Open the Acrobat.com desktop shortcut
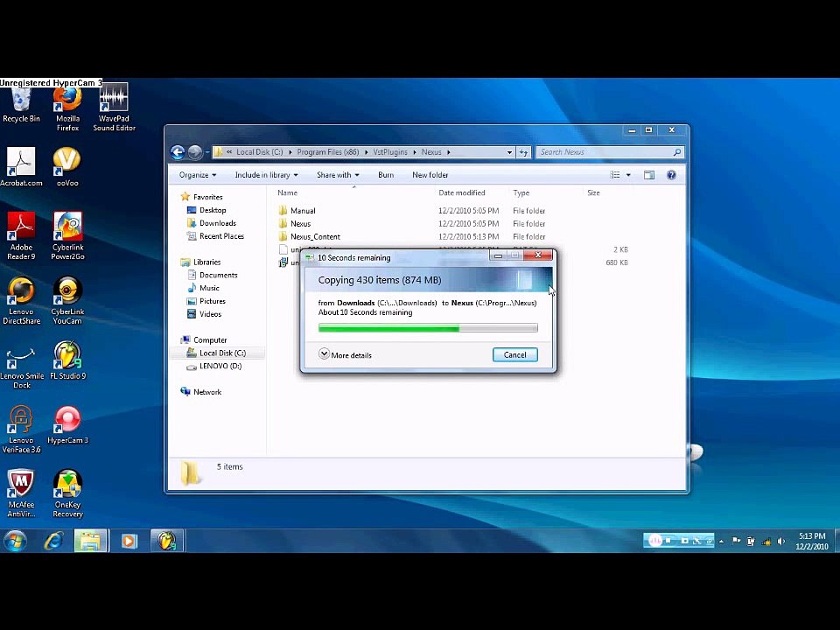 coord(21,166)
